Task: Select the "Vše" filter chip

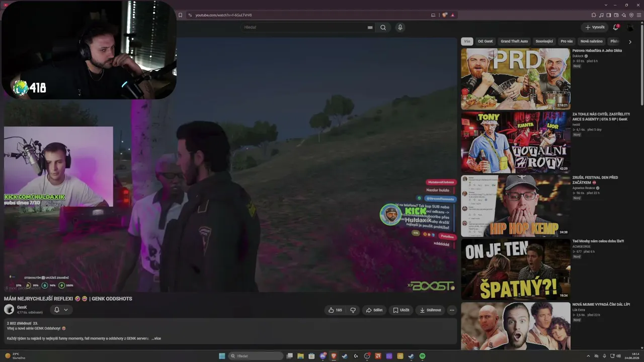Action: tap(467, 41)
